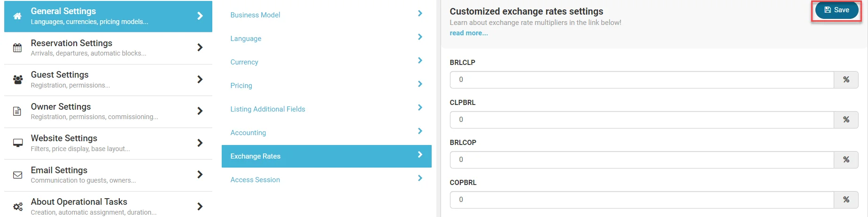The height and width of the screenshot is (217, 868).
Task: Expand the Website Settings chevron
Action: (x=200, y=143)
